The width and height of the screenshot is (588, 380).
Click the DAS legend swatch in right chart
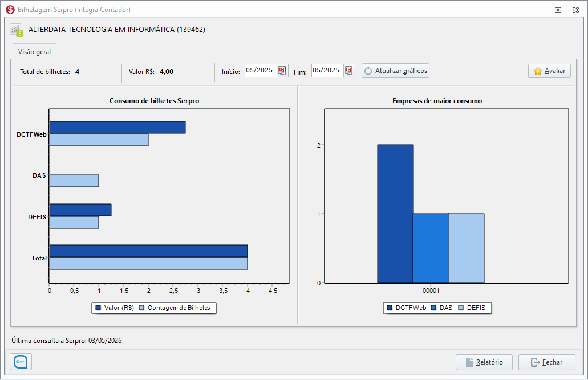pyautogui.click(x=433, y=308)
